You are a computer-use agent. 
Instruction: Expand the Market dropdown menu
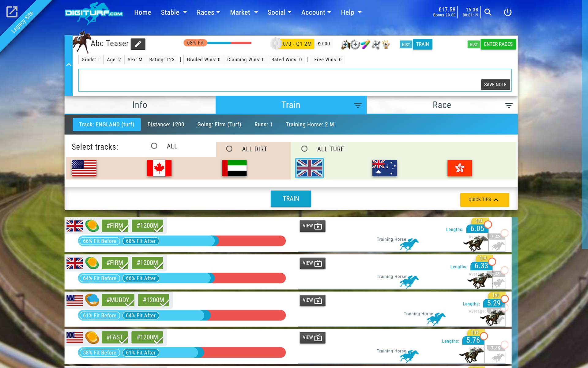244,12
